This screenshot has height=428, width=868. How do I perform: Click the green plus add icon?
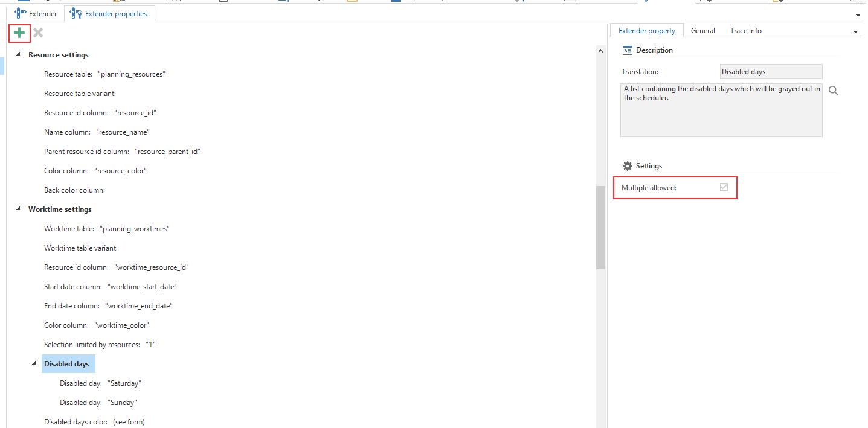point(19,33)
